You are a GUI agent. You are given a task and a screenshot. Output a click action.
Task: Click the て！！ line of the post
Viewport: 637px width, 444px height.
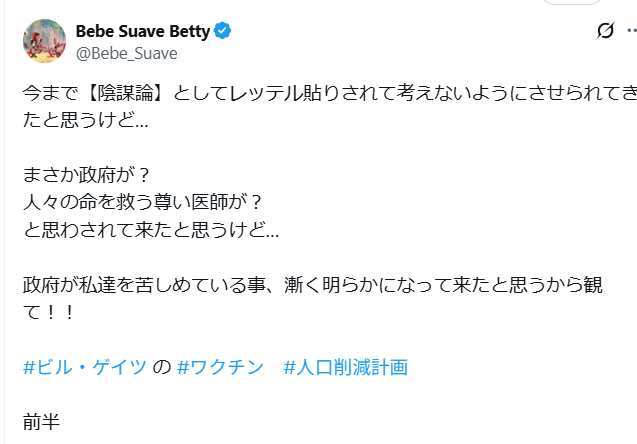pos(45,312)
